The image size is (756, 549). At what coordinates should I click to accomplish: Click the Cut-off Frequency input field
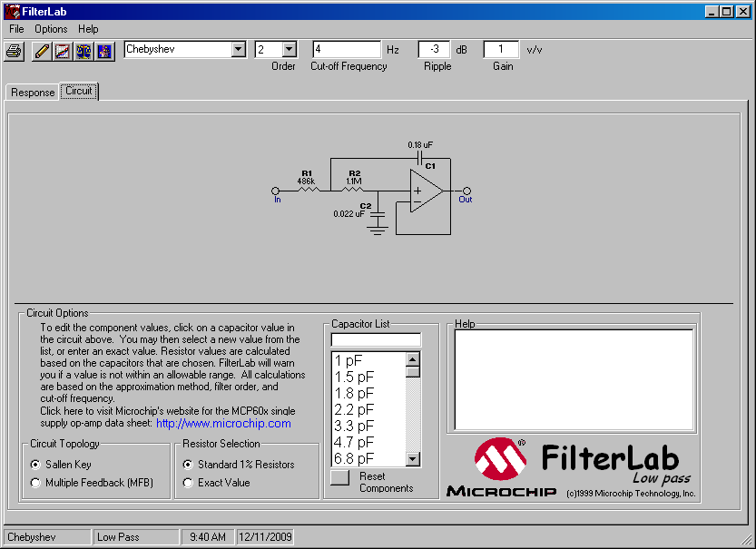(347, 49)
